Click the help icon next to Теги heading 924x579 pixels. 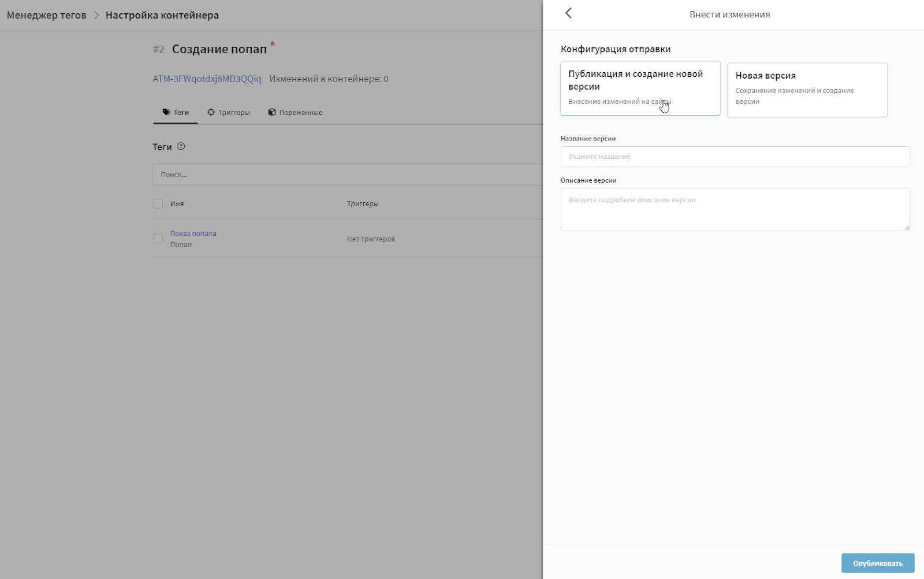(x=181, y=146)
